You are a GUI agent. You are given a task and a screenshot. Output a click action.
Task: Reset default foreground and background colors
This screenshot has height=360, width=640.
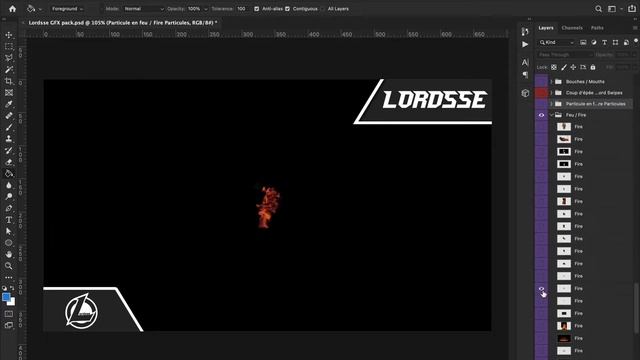coord(4,288)
